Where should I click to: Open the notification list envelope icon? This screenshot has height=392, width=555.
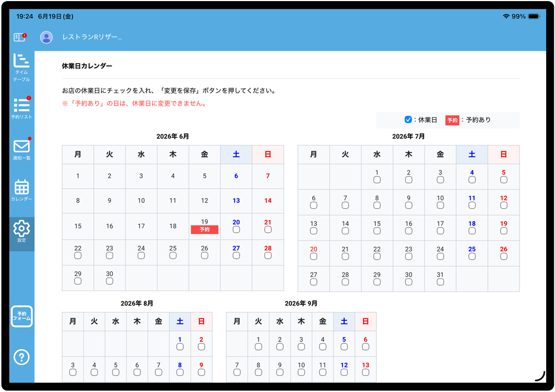point(22,149)
